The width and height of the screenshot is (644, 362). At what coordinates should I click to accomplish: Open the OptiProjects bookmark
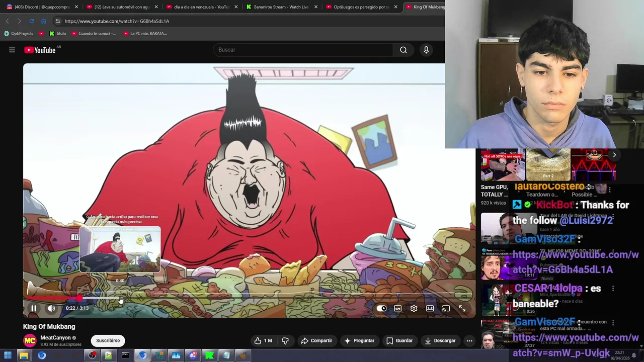point(19,34)
